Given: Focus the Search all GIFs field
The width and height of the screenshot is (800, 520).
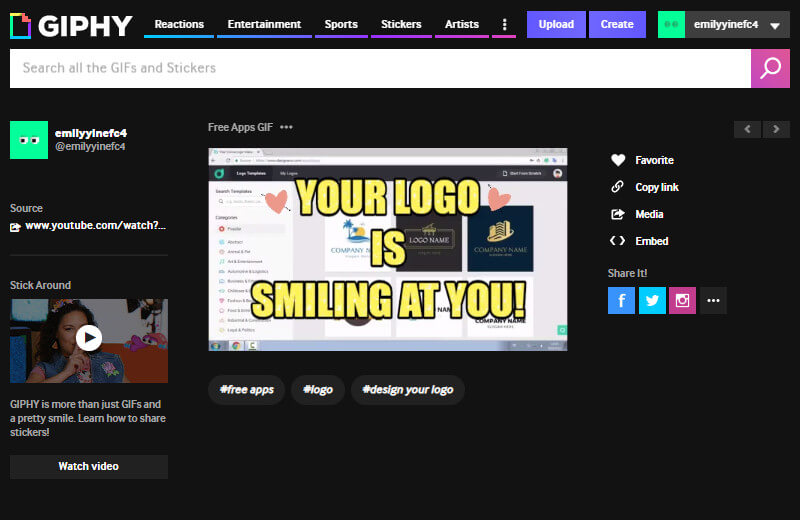Looking at the screenshot, I should tap(380, 68).
